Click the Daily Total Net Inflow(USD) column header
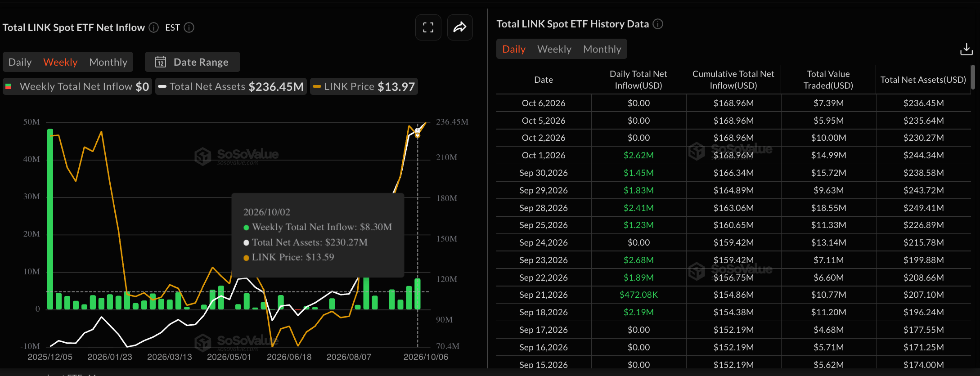The image size is (980, 376). [x=638, y=80]
